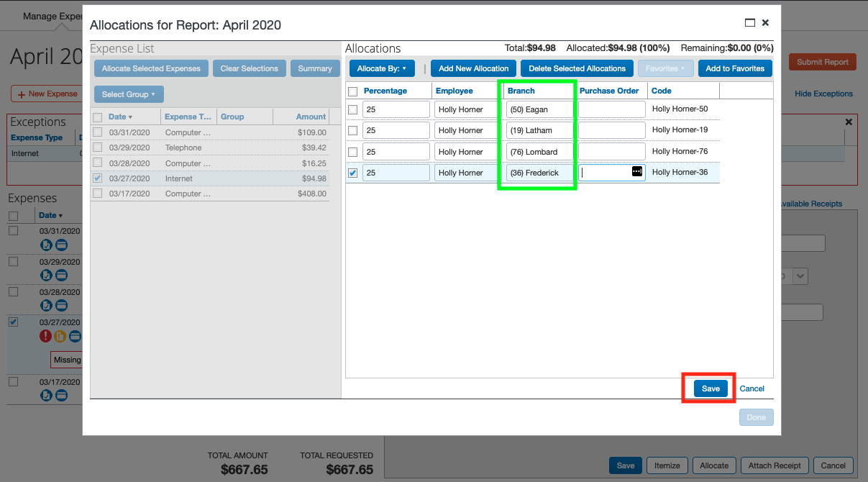Click credit card icon on background 03/29/2020 expense

pyautogui.click(x=62, y=275)
